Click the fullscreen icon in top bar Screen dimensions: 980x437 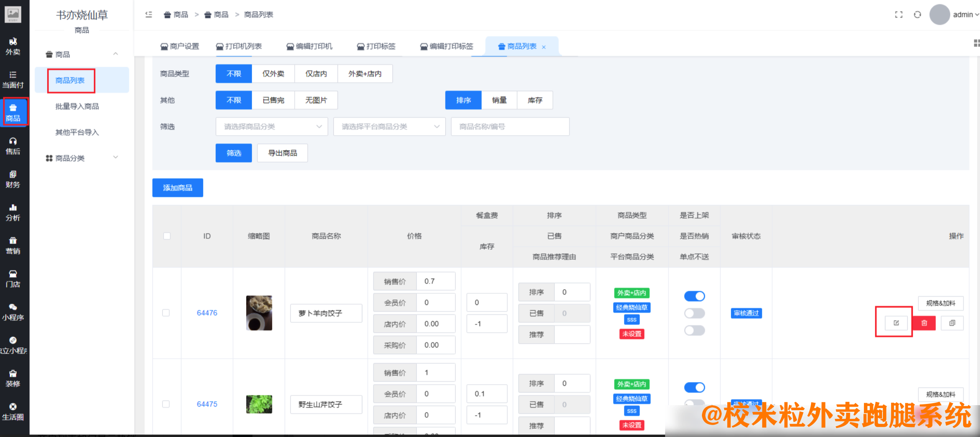[x=899, y=14]
